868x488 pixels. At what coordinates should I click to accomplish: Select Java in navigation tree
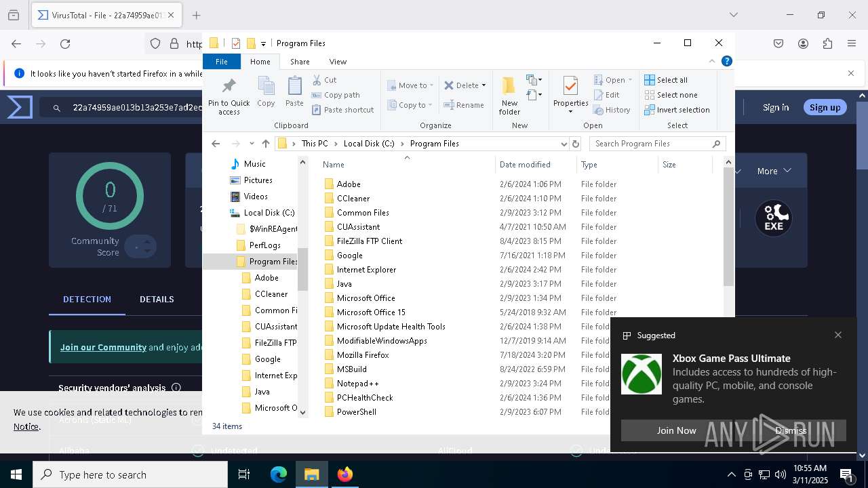click(262, 392)
